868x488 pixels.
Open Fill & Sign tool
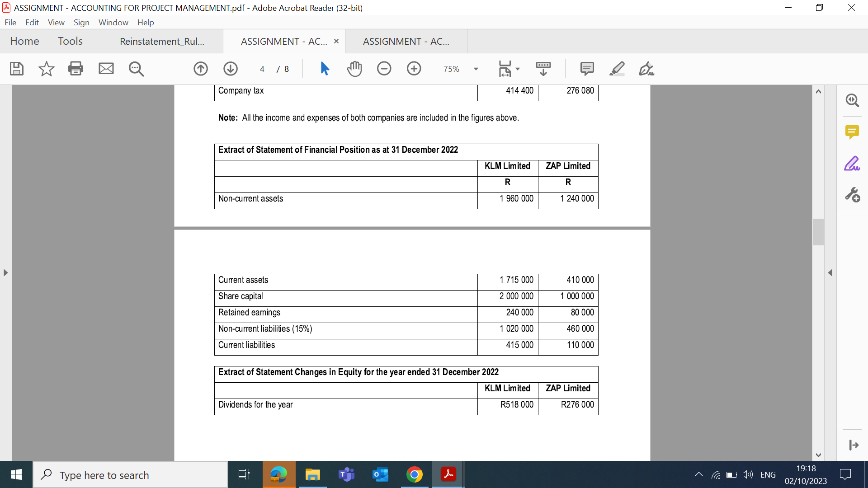pos(646,69)
